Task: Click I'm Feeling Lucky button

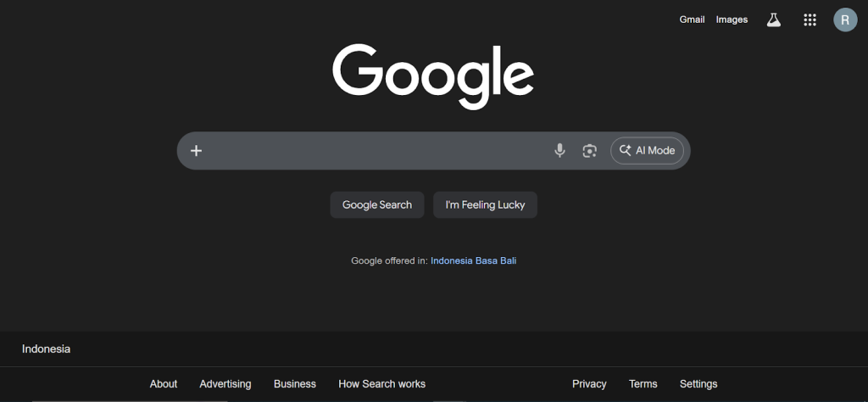Action: [485, 204]
